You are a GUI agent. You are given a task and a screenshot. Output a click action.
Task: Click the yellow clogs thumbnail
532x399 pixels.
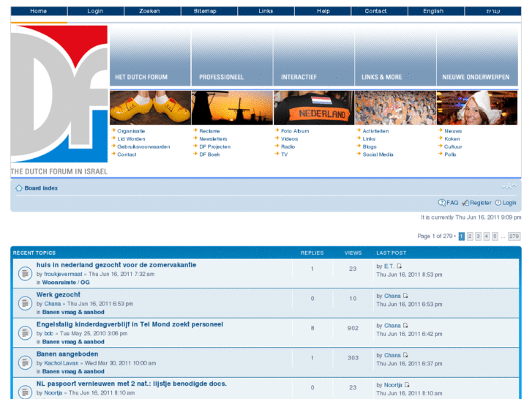click(150, 108)
